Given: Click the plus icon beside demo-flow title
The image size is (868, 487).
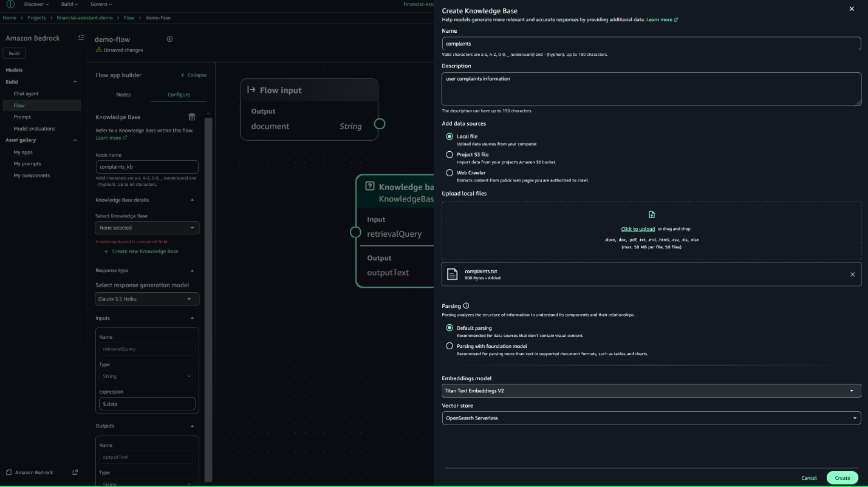Looking at the screenshot, I should point(169,38).
